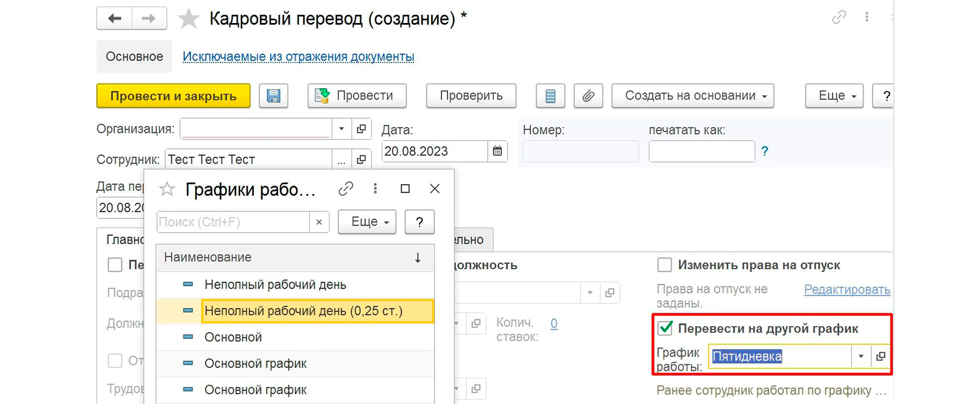Toggle Перевести на другой график checkbox
The height and width of the screenshot is (404, 980).
point(665,328)
